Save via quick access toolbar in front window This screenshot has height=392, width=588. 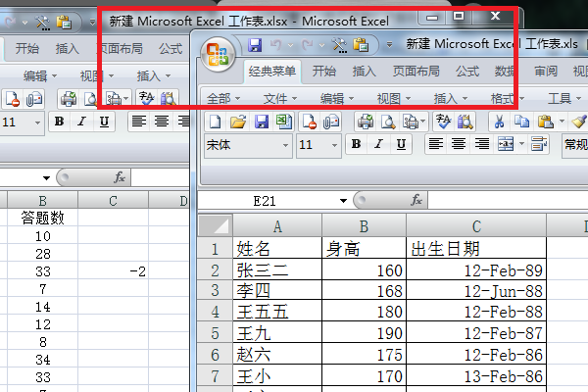pyautogui.click(x=255, y=45)
